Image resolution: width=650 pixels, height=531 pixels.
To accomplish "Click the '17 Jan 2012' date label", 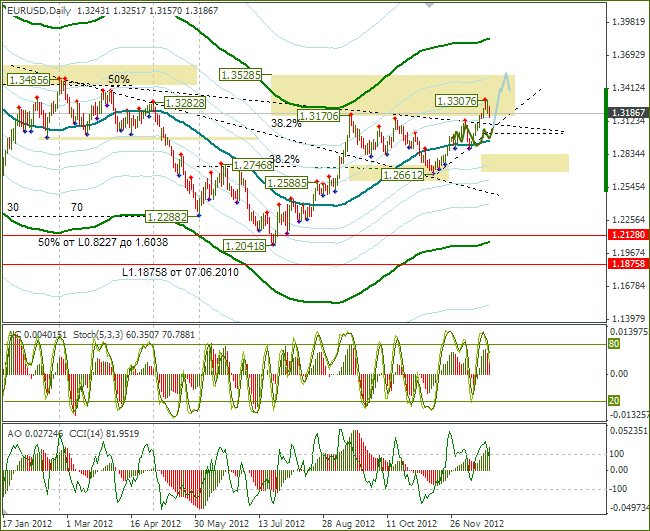I will pyautogui.click(x=27, y=524).
